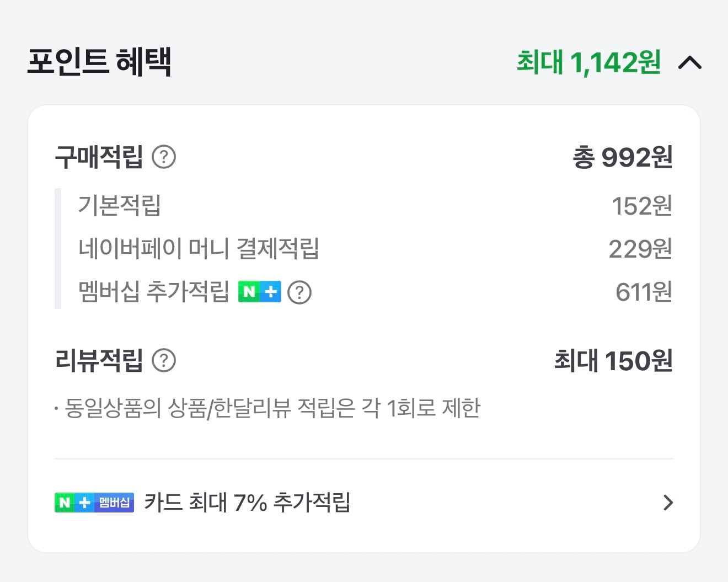The width and height of the screenshot is (728, 582).
Task: Select the 포인트 혜택 heading
Action: point(100,61)
